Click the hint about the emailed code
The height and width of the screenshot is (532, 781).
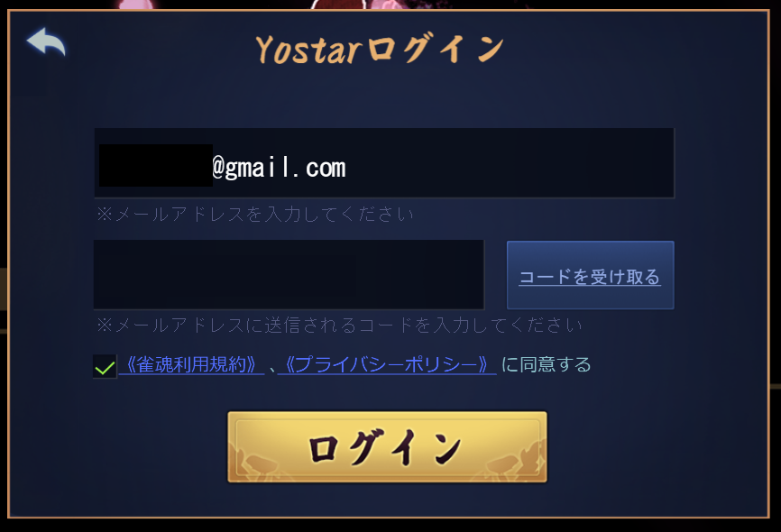339,326
